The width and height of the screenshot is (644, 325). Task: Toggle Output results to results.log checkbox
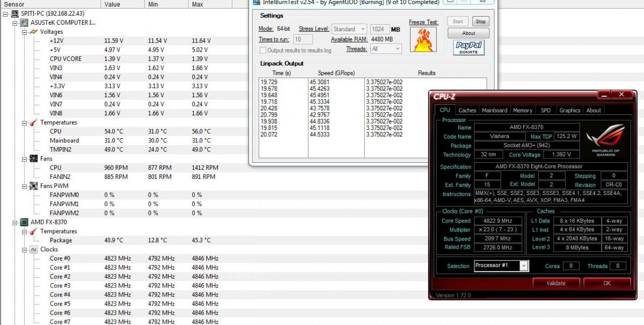tap(262, 50)
